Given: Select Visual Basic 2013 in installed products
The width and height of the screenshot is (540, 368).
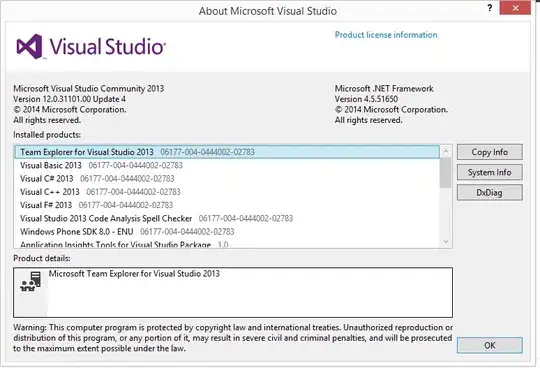Looking at the screenshot, I should 227,165.
